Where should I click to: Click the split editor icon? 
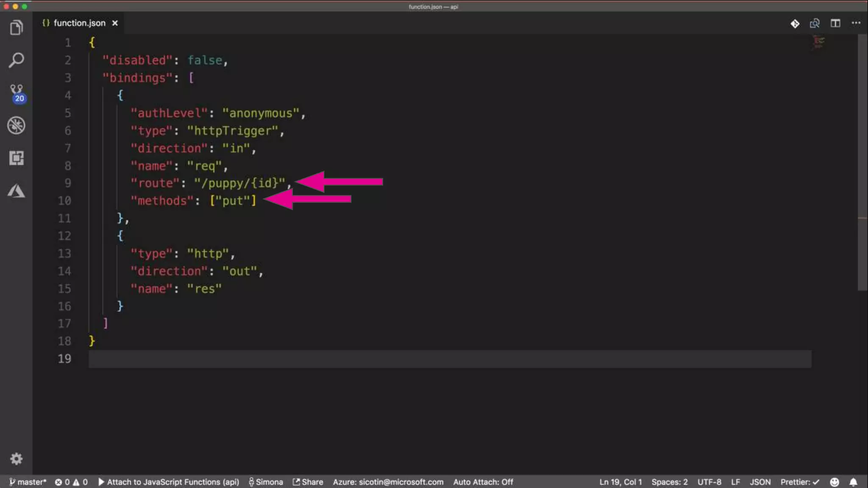pyautogui.click(x=835, y=23)
